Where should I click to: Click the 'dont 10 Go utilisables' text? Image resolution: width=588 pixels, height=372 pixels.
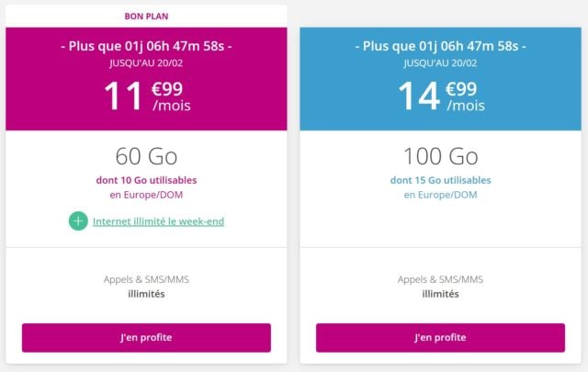(146, 180)
